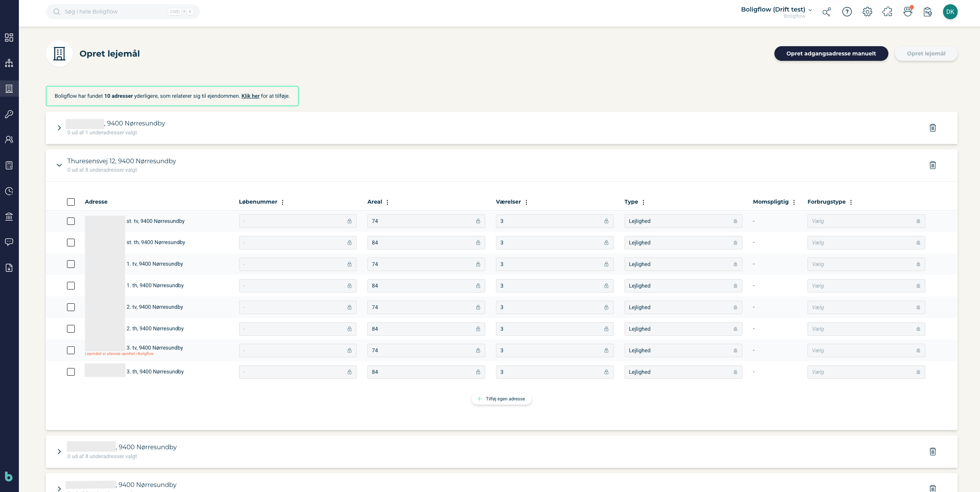
Task: Click the Thuresensvej 12, 9400 Nørresundby heading
Action: point(122,161)
